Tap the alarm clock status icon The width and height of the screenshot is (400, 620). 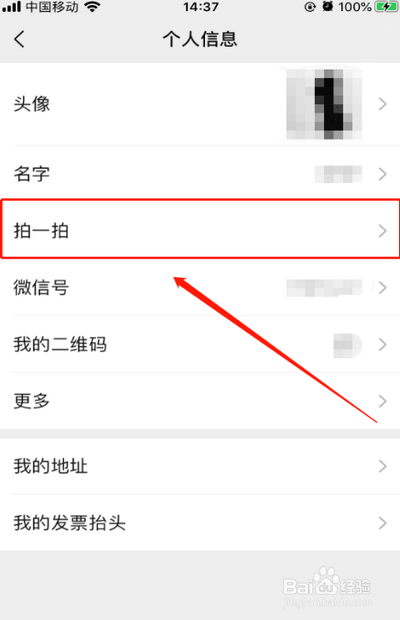click(327, 6)
